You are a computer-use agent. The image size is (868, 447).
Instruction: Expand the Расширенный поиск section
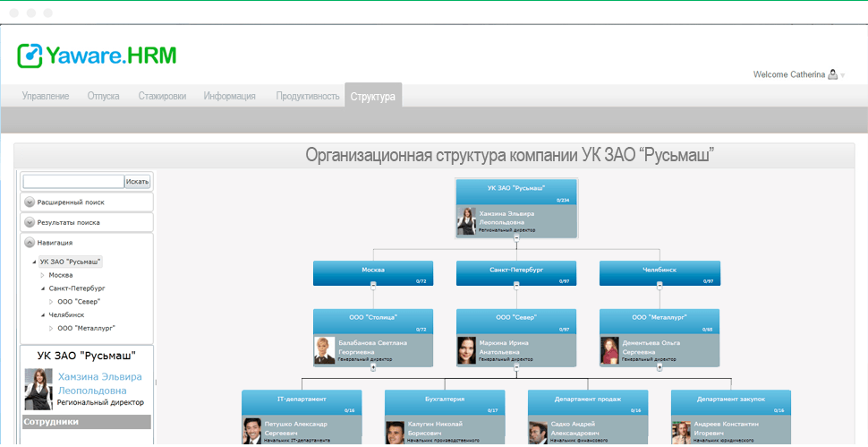[30, 202]
